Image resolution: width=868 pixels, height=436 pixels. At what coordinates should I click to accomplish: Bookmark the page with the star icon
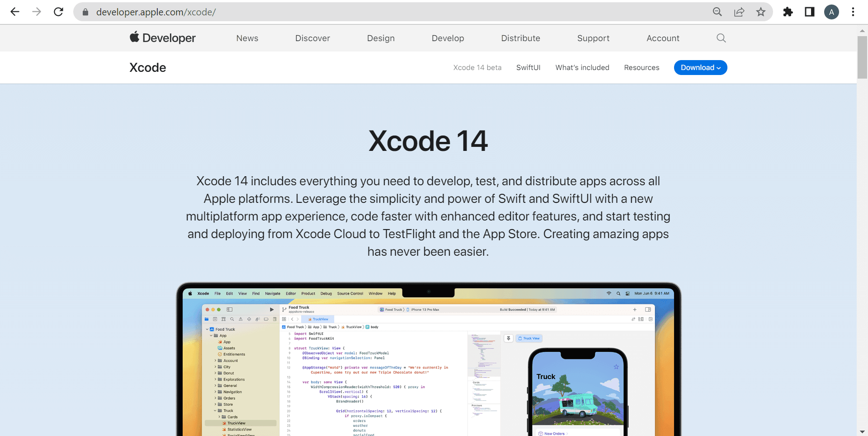pyautogui.click(x=761, y=12)
